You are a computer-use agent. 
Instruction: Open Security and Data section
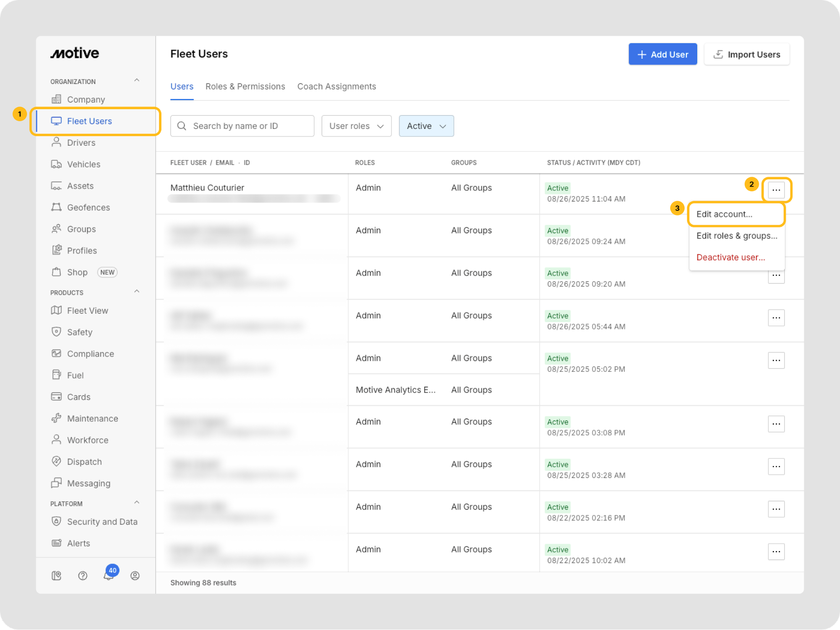coord(102,522)
